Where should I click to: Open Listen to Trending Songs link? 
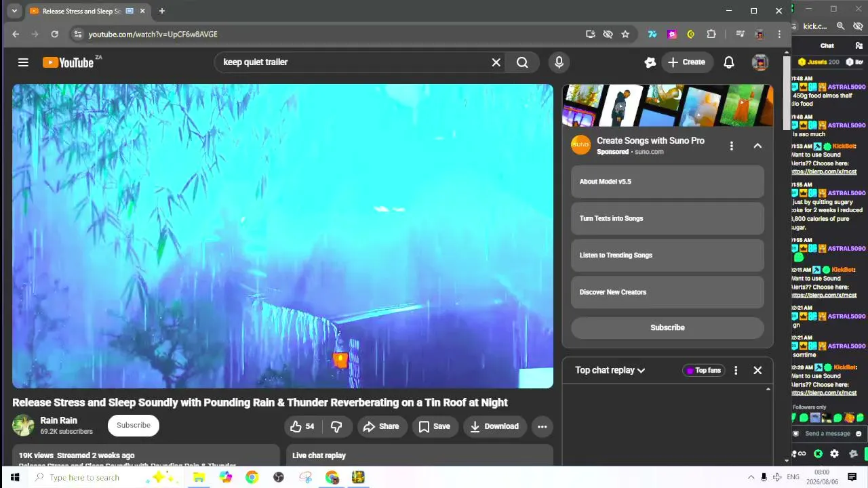(667, 256)
